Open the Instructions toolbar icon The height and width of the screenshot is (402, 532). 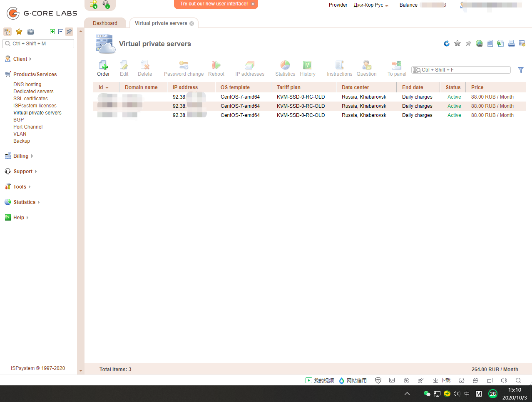[339, 65]
